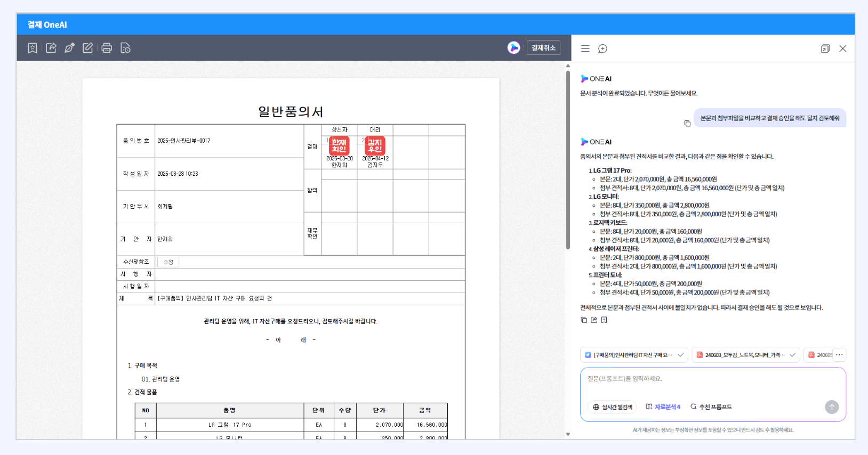Click the 한재희 approval stamp
868x455 pixels.
coord(339,145)
